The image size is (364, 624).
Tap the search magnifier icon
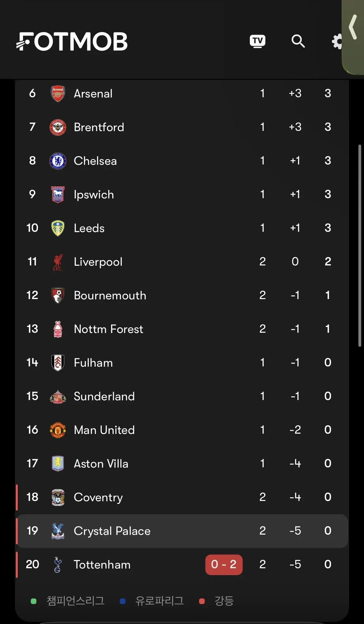(x=298, y=41)
